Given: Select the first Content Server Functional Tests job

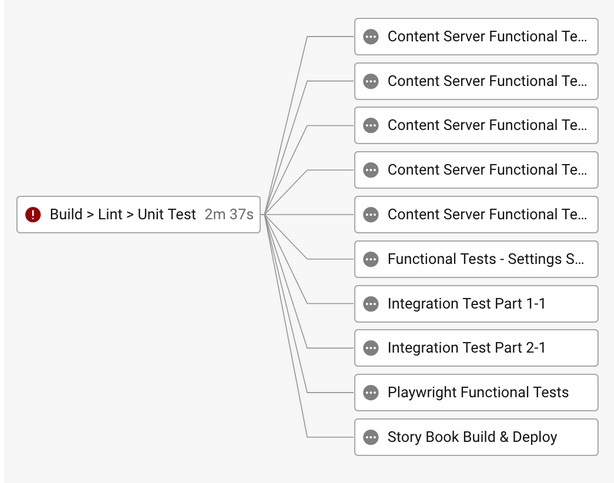Looking at the screenshot, I should [x=476, y=36].
